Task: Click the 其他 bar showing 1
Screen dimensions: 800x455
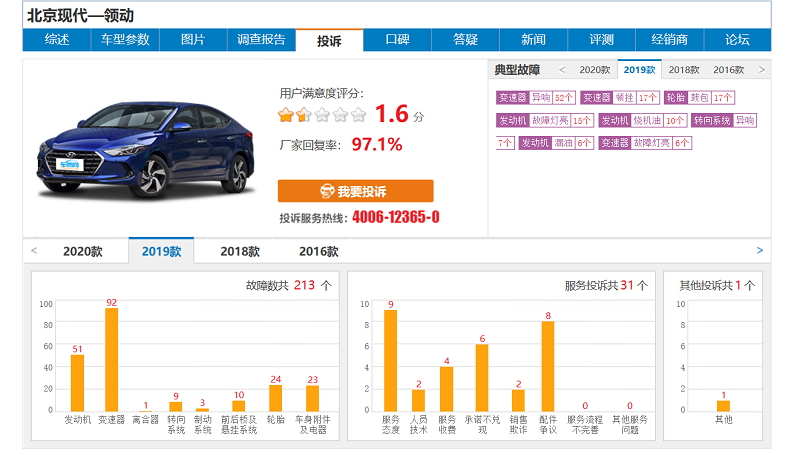Action: point(723,406)
